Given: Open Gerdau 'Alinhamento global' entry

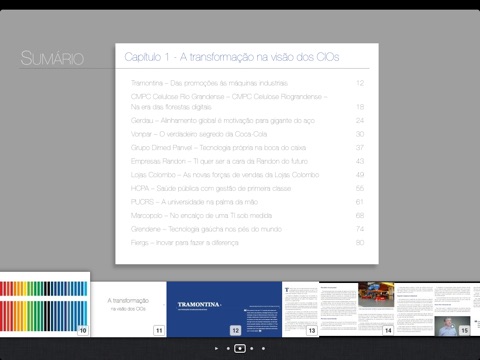Looking at the screenshot, I should tap(247, 120).
